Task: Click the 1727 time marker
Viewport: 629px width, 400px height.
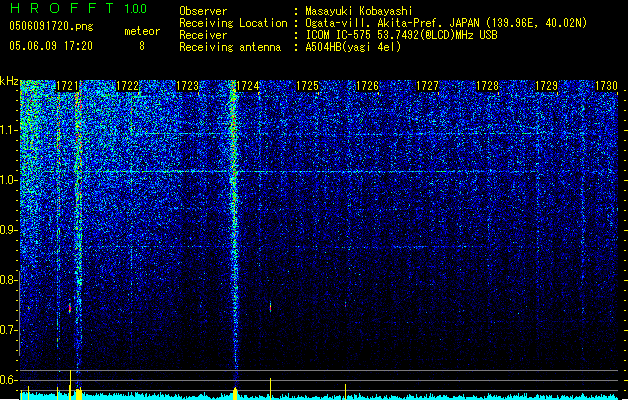Action: (x=427, y=86)
